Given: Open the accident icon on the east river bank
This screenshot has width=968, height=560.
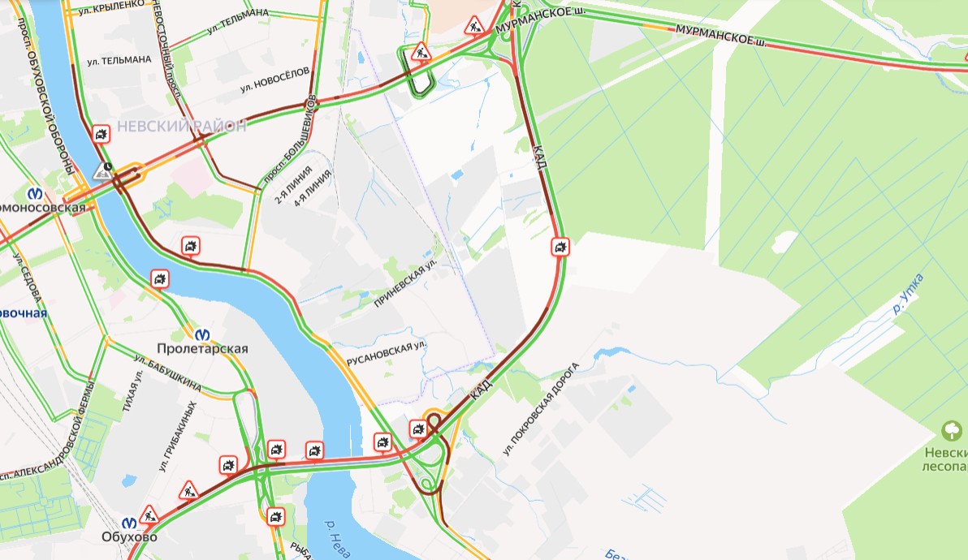Looking at the screenshot, I should pos(191,246).
